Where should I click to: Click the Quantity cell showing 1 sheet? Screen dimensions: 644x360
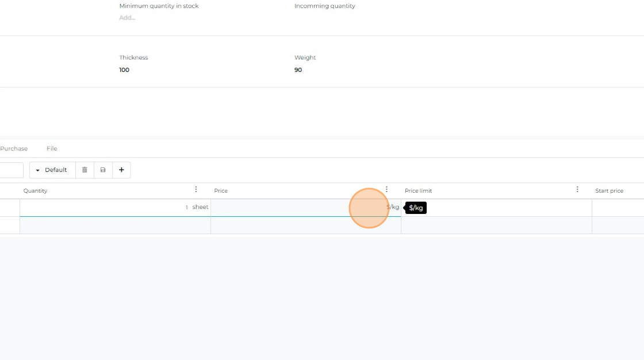115,208
